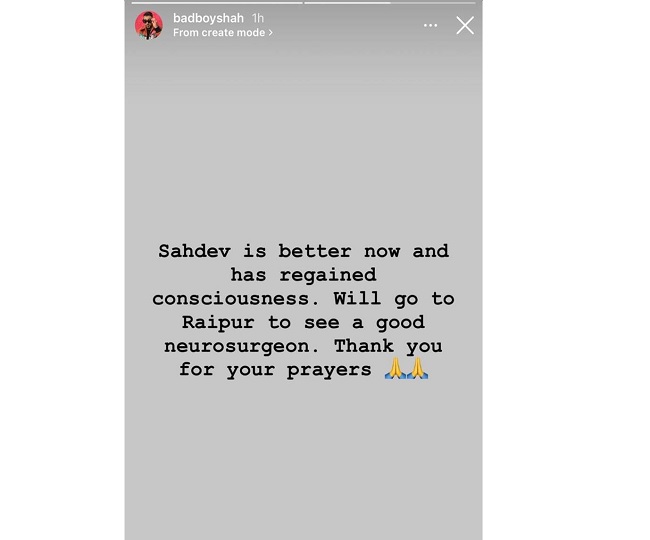Click the word 'regained' in the story text
This screenshot has height=540, width=650.
(x=328, y=275)
